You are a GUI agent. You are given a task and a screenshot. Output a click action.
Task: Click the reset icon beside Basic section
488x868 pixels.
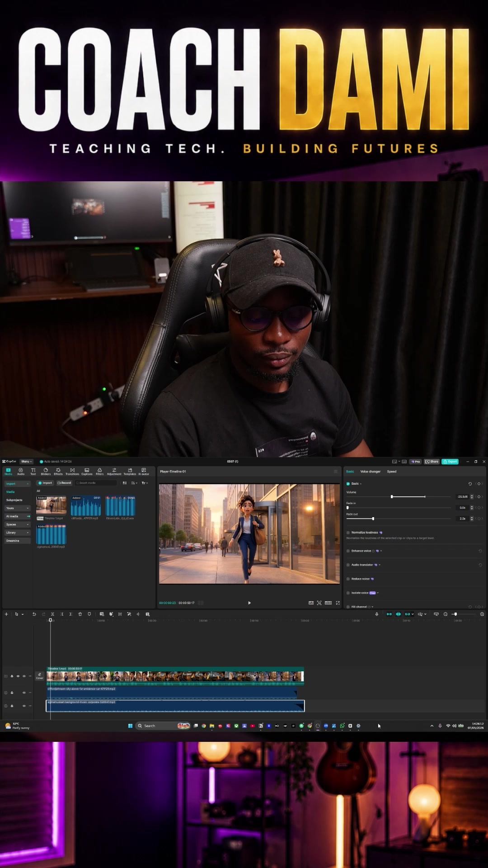click(470, 484)
